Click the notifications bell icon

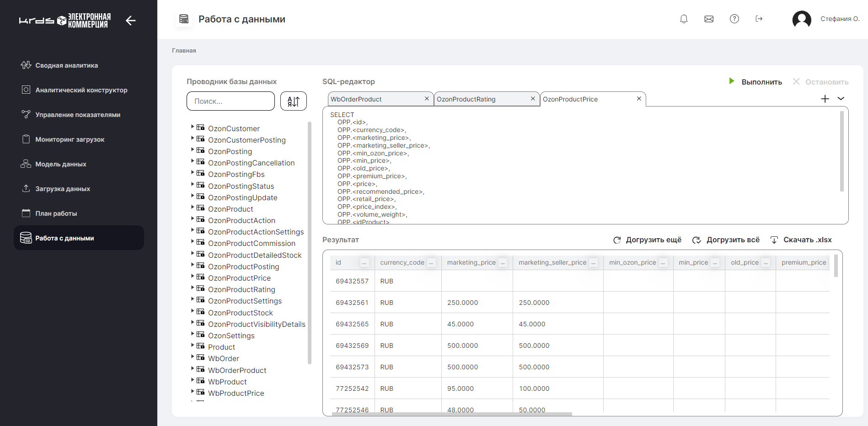(x=684, y=19)
